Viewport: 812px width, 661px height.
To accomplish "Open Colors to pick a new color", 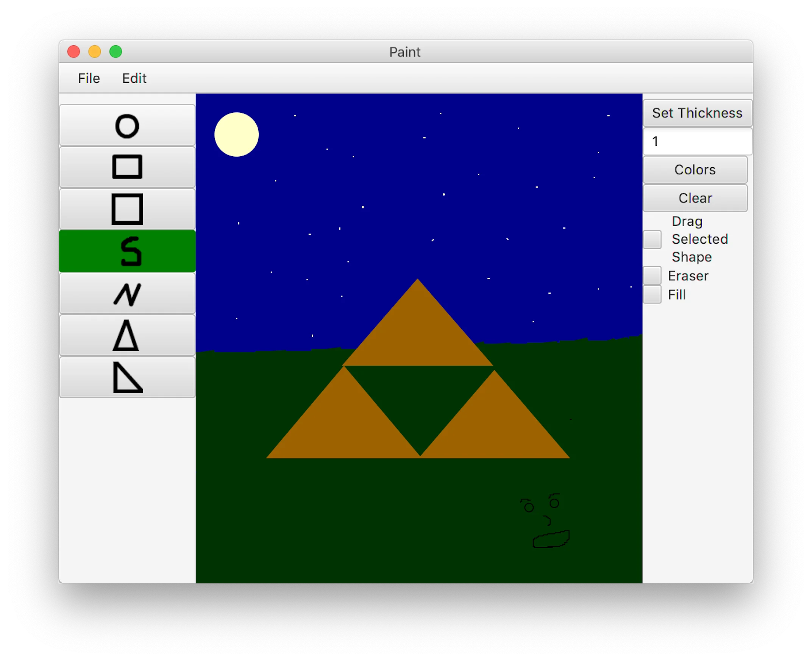I will click(x=695, y=170).
